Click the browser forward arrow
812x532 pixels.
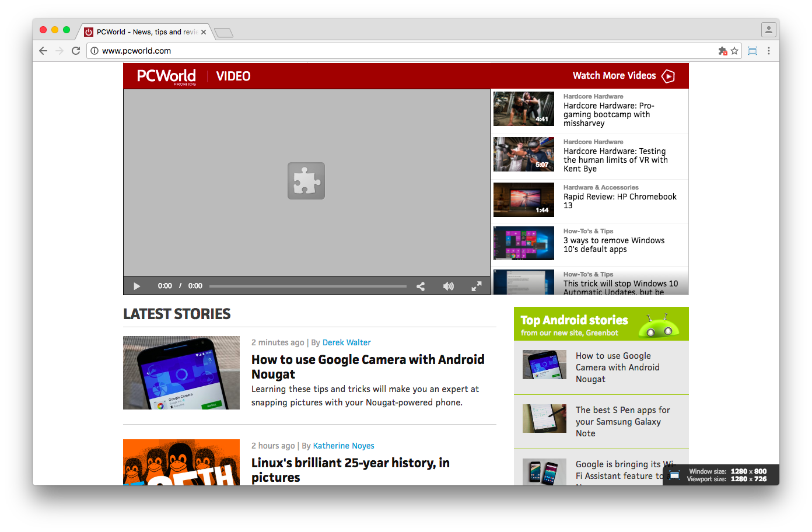pos(60,51)
